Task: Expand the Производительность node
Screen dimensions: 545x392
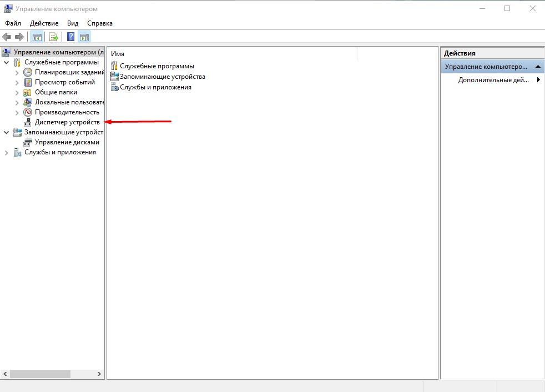Action: pyautogui.click(x=17, y=113)
